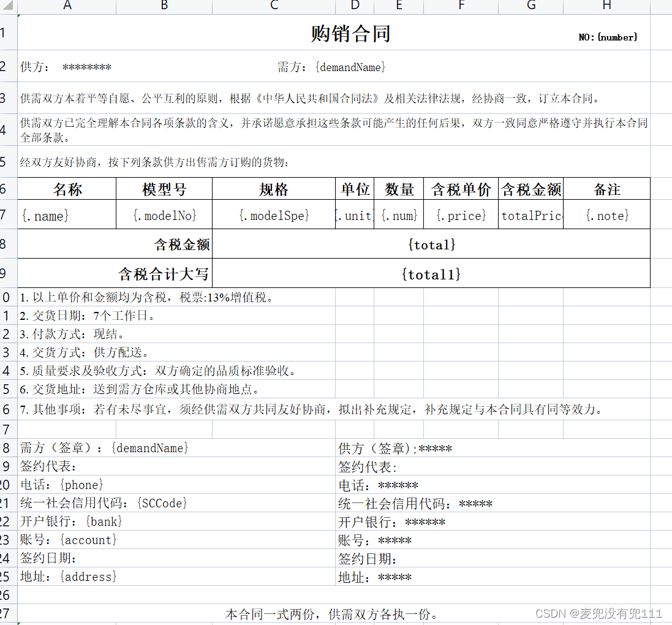Click the 交货日期：7个工作日 line
Screen dimensions: 672x625
pyautogui.click(x=87, y=316)
